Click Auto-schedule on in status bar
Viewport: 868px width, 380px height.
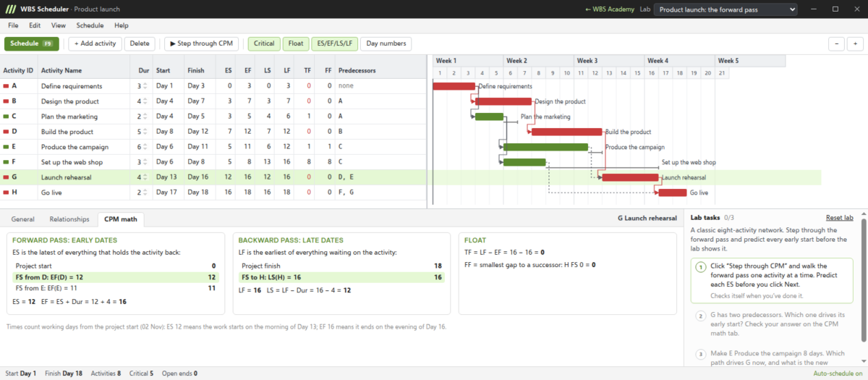coord(837,373)
